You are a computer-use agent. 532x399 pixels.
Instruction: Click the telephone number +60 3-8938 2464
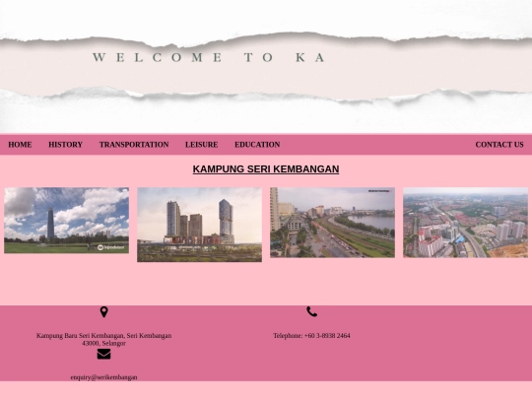click(x=327, y=336)
